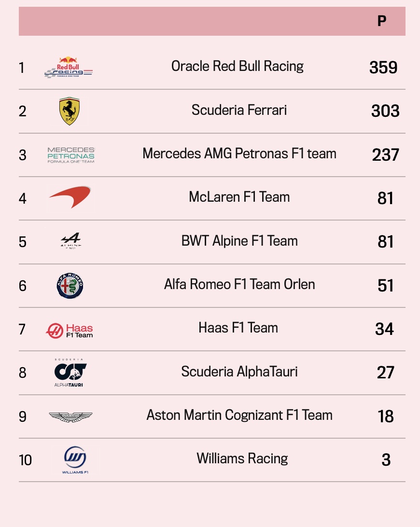Select BWT Alpine F1 Team name
Image resolution: width=420 pixels, height=527 pixels.
[x=239, y=241]
